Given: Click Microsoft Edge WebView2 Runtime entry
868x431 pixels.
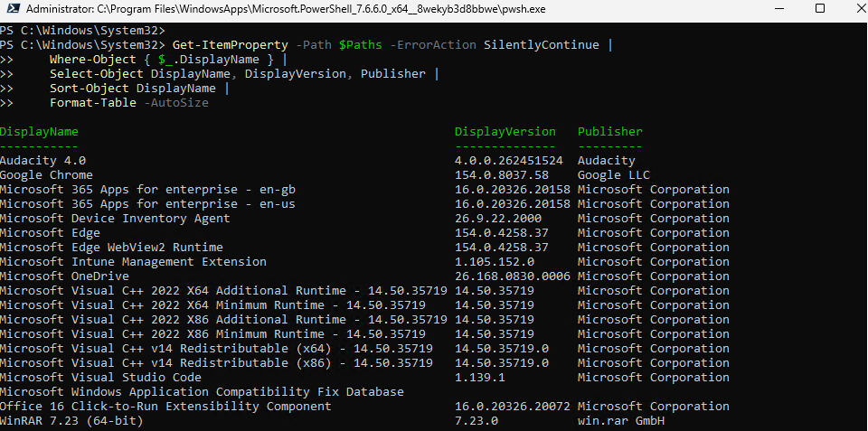Looking at the screenshot, I should [111, 247].
